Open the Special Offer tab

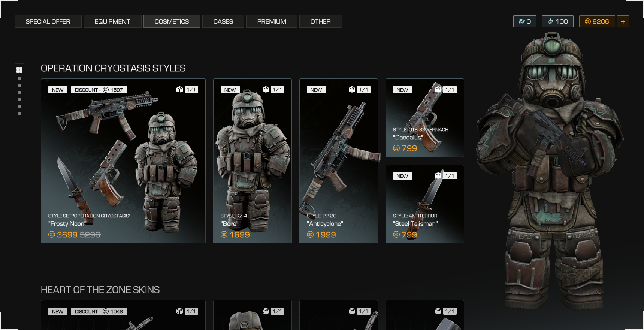(48, 21)
